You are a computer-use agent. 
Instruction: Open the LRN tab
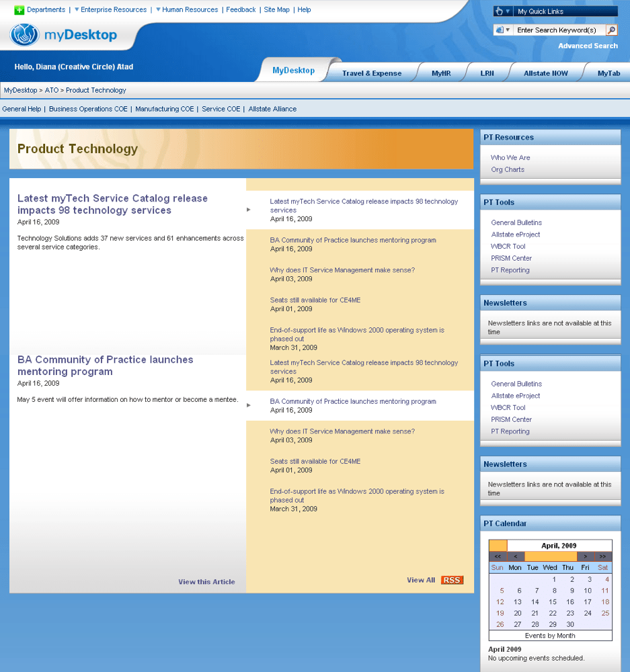point(487,73)
